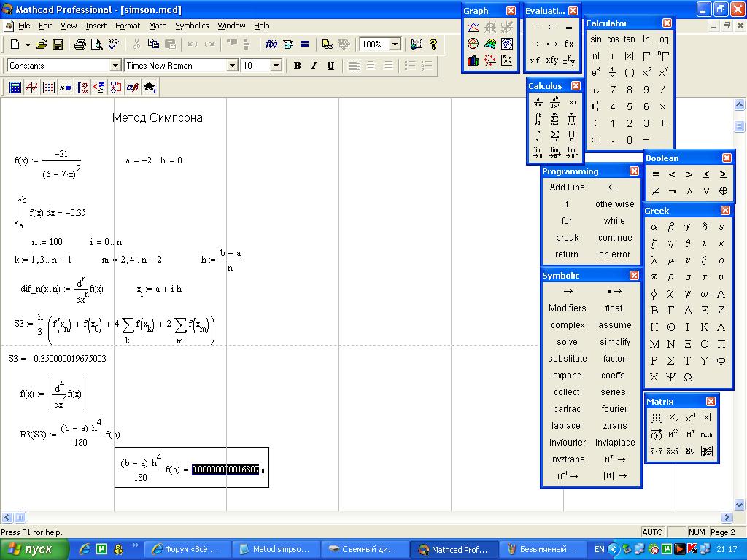The height and width of the screenshot is (560, 747).
Task: Click Add Line in the Programming panel
Action: 567,187
